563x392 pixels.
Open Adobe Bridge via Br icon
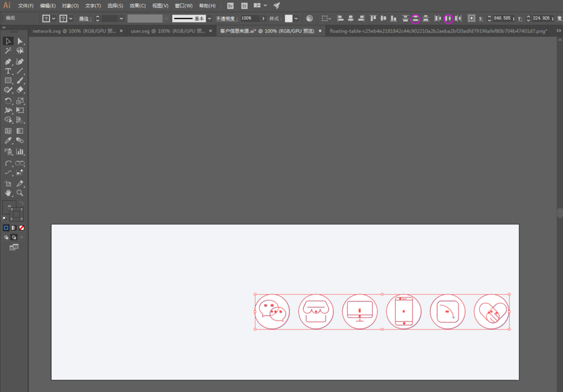(x=230, y=6)
